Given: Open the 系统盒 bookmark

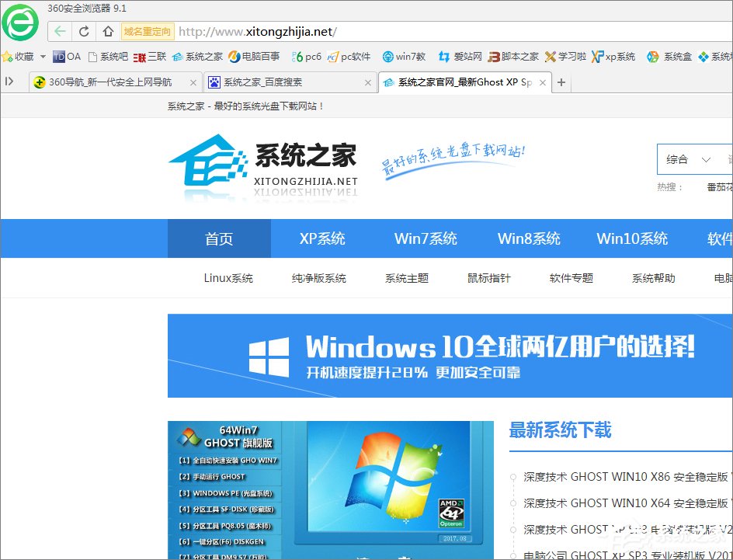Looking at the screenshot, I should point(669,57).
